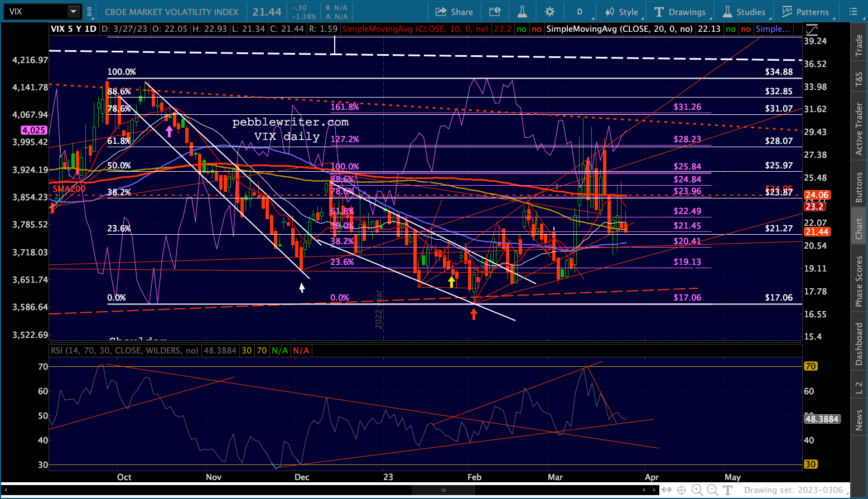Click the SMA200 label on the chart
This screenshot has width=868, height=499.
click(x=69, y=189)
